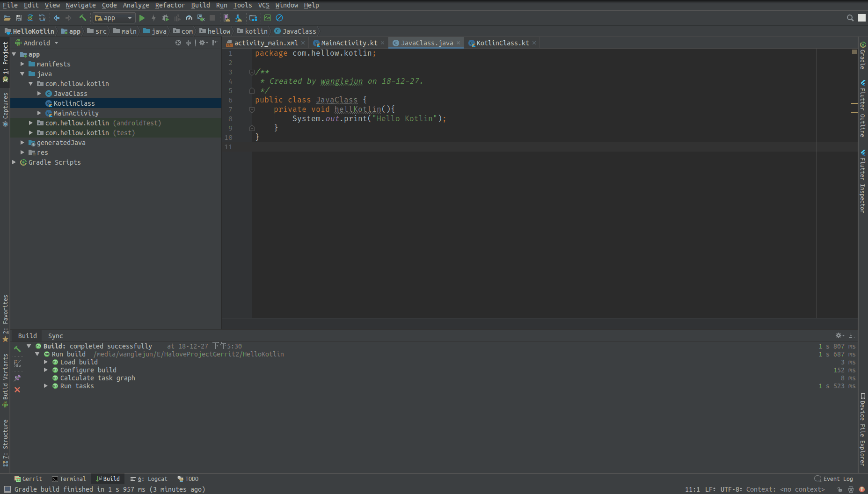The height and width of the screenshot is (494, 868).
Task: Toggle tool window bars via the bottom-left status bar icon
Action: tap(7, 489)
